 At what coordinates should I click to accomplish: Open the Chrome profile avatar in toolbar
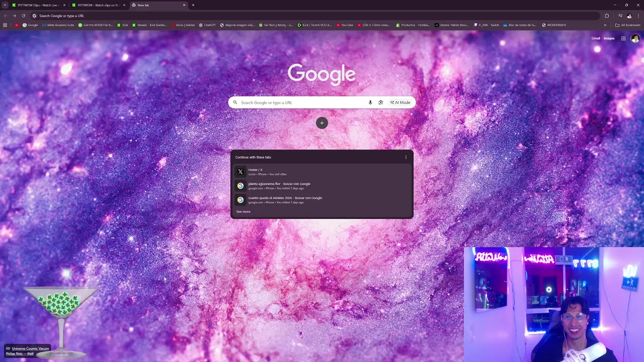pyautogui.click(x=629, y=16)
